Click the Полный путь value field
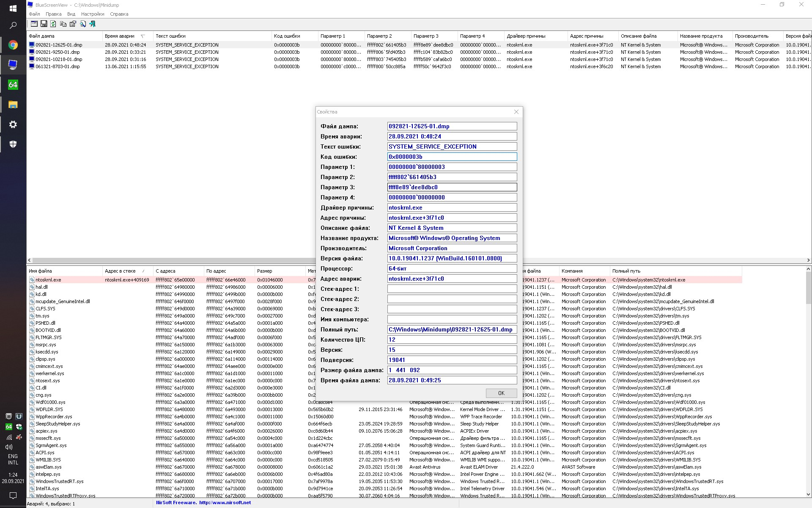Image resolution: width=812 pixels, height=508 pixels. 452,329
